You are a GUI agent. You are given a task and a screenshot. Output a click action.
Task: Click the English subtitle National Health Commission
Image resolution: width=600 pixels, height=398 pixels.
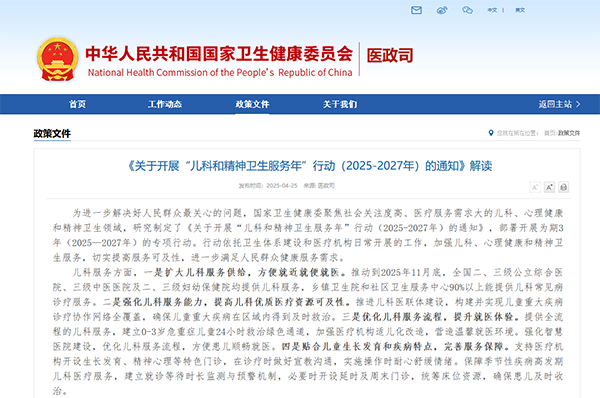point(220,72)
